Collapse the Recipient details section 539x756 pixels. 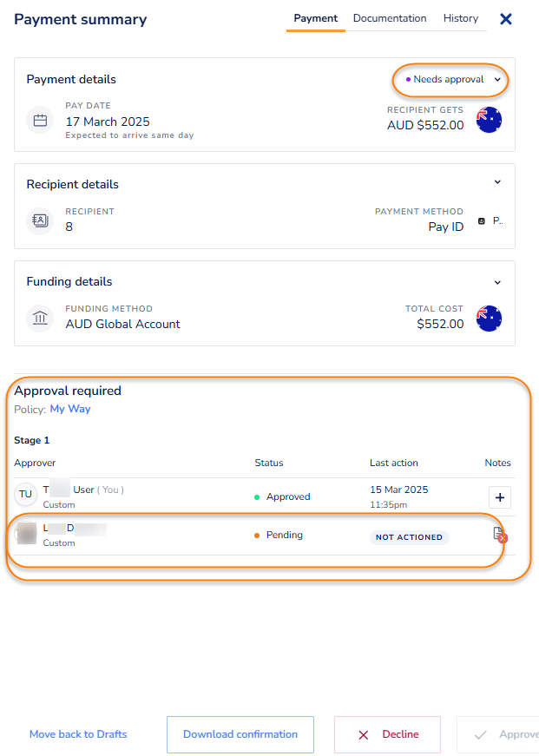[x=497, y=182]
